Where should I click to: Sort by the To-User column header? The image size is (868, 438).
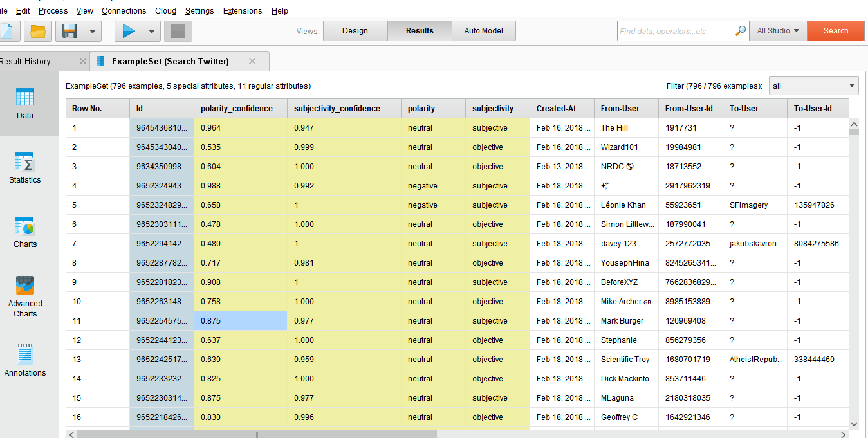coord(755,109)
